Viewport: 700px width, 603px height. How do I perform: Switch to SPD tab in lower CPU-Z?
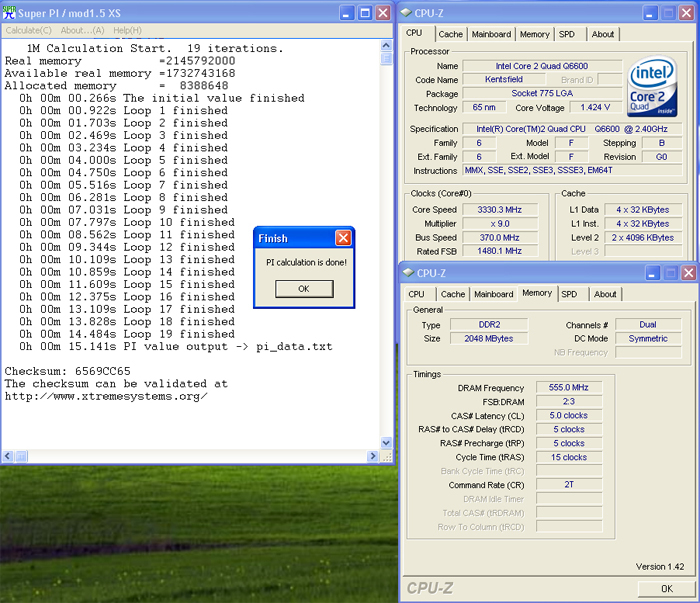(x=569, y=294)
